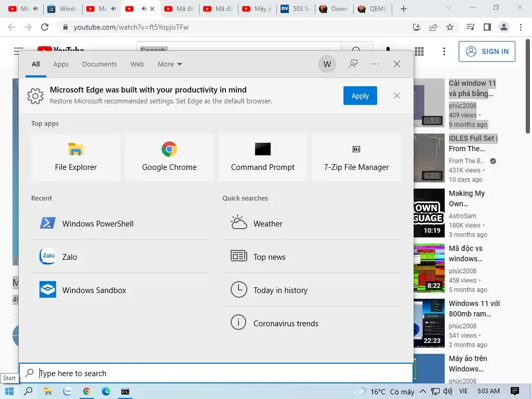Expand the More search filter dropdown
Viewport: 532px width, 399px height.
coord(170,64)
